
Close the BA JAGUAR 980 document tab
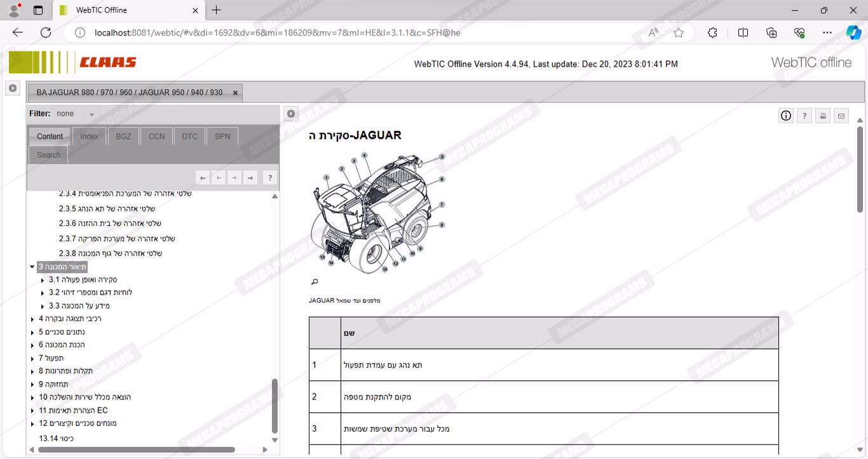point(235,93)
